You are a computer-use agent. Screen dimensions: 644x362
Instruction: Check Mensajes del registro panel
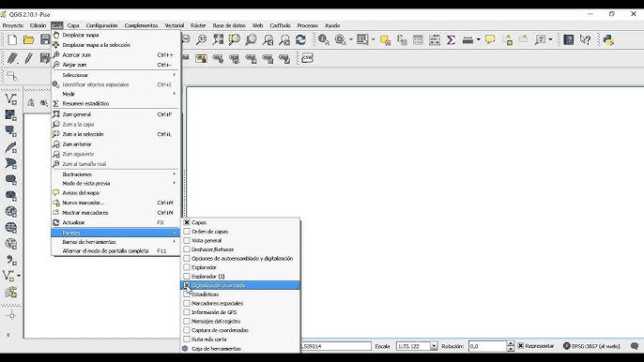[x=187, y=322]
